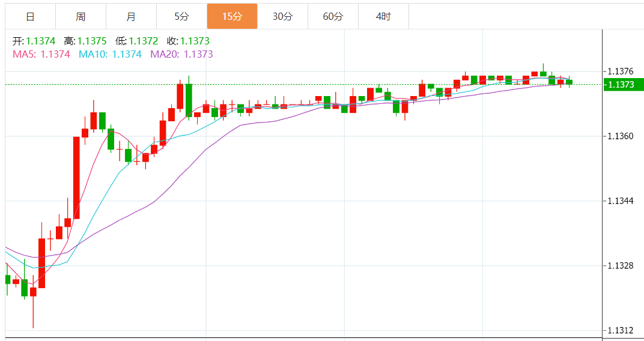Select the 周 (weekly) timeframe tab
This screenshot has width=644, height=341.
[x=80, y=16]
